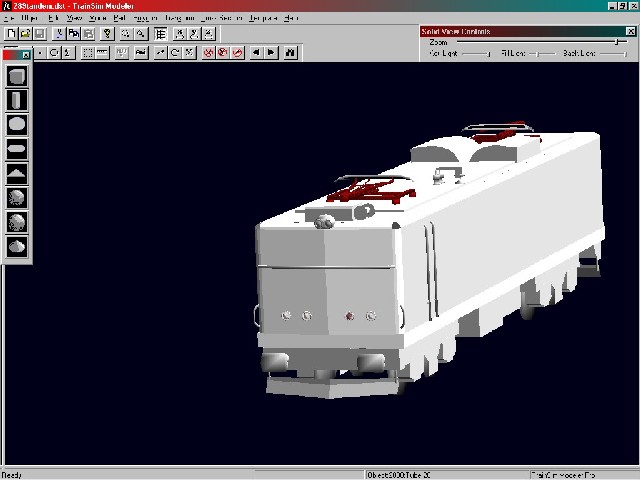Image resolution: width=640 pixels, height=480 pixels.
Task: Click the New file icon in toolbar
Action: pos(10,33)
